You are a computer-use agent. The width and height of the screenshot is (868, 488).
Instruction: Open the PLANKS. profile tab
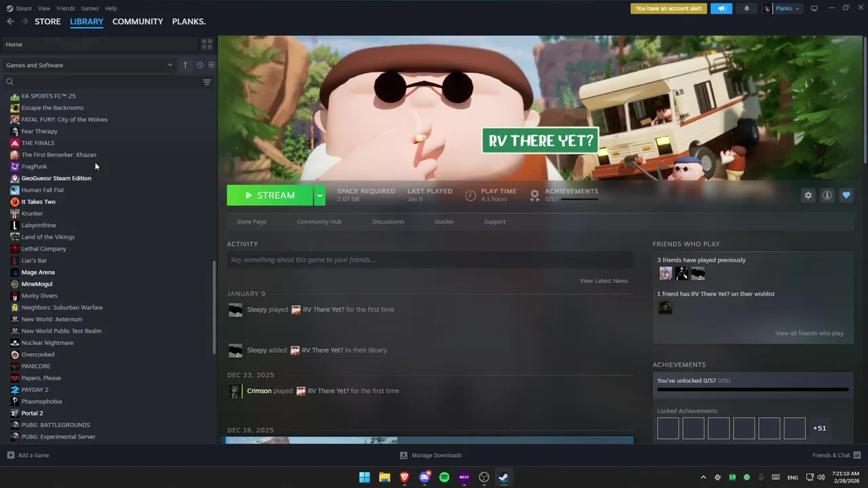(189, 22)
